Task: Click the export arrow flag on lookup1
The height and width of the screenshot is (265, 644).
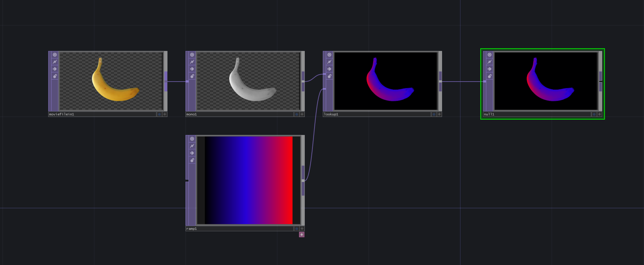Action: (x=329, y=69)
